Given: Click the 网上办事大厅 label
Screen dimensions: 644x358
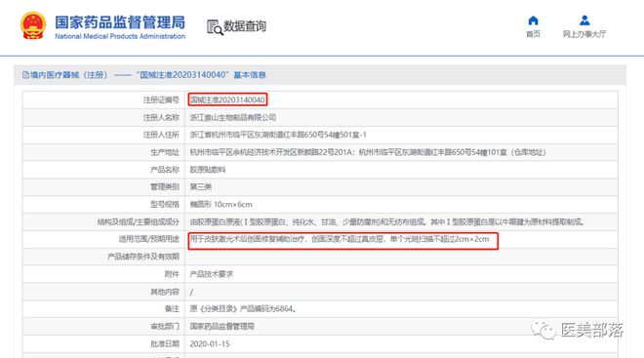Looking at the screenshot, I should click(584, 34).
